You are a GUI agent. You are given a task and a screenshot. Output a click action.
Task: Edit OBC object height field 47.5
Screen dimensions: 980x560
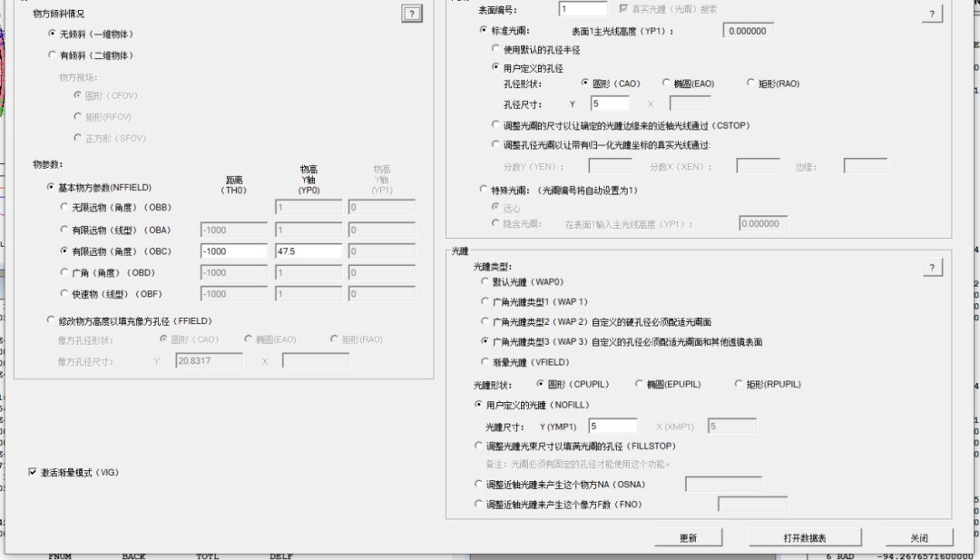[x=309, y=251]
